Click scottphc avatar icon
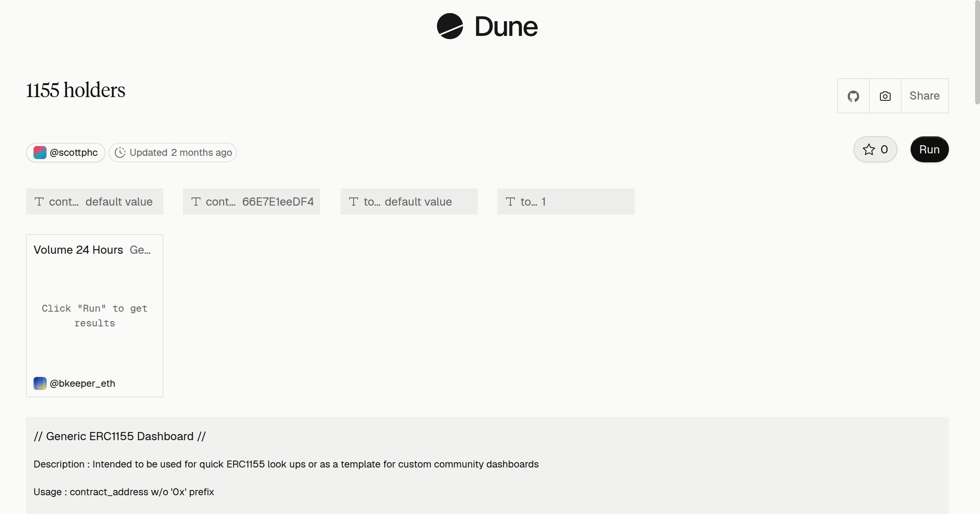This screenshot has height=514, width=980. point(40,153)
